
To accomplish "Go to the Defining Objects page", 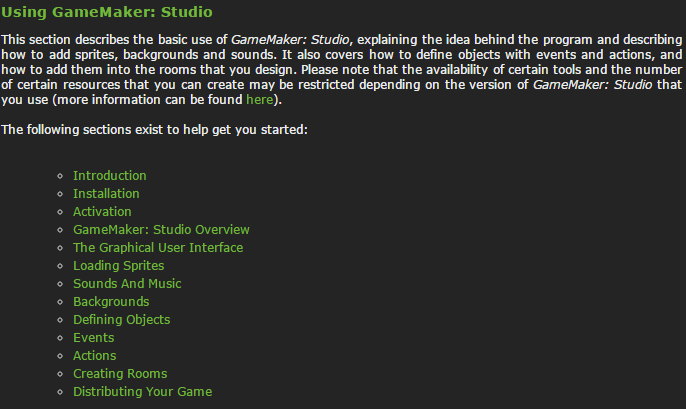I will 122,320.
